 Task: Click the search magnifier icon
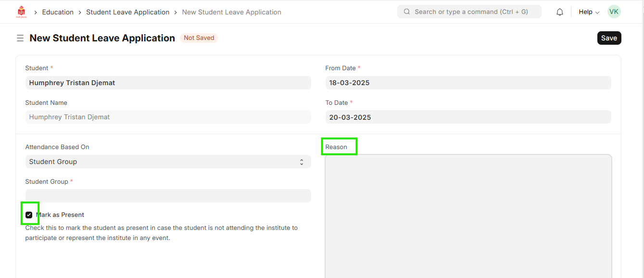click(x=407, y=12)
